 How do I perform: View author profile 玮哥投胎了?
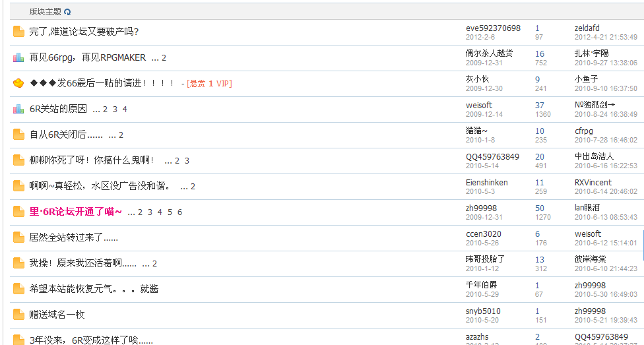486,259
